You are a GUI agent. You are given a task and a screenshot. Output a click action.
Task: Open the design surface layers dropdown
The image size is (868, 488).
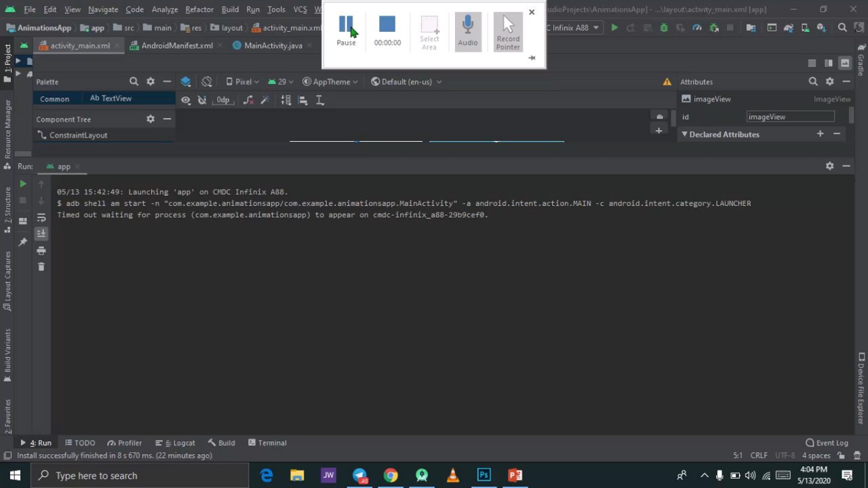click(x=186, y=81)
